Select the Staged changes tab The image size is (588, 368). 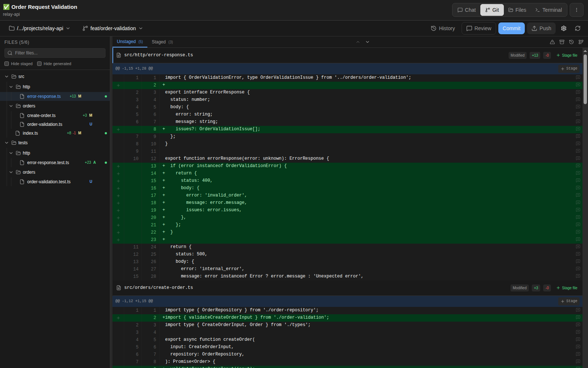(162, 42)
